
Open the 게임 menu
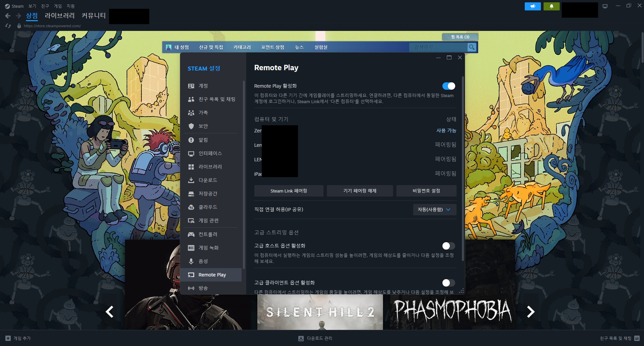click(58, 6)
